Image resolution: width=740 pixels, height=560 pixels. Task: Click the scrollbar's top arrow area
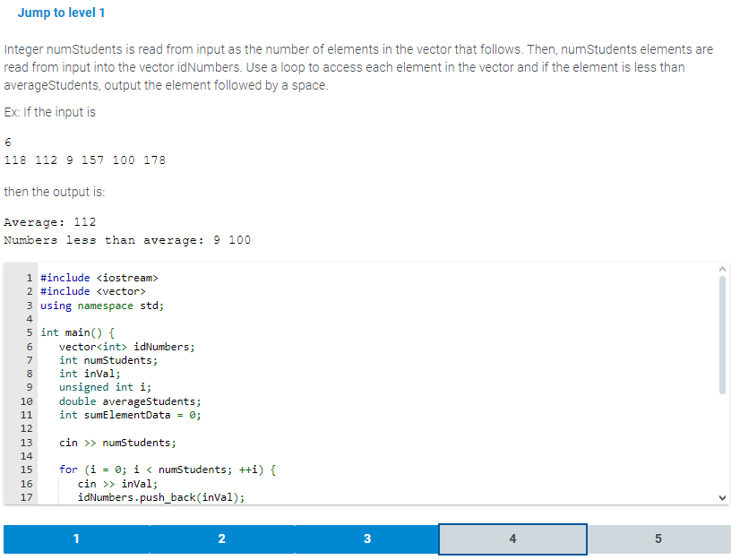[722, 271]
